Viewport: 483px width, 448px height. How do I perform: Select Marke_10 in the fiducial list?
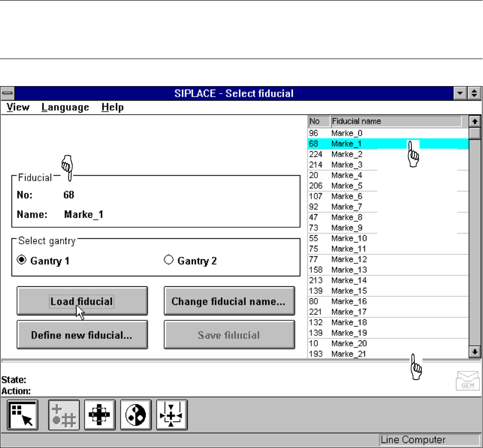click(x=388, y=238)
